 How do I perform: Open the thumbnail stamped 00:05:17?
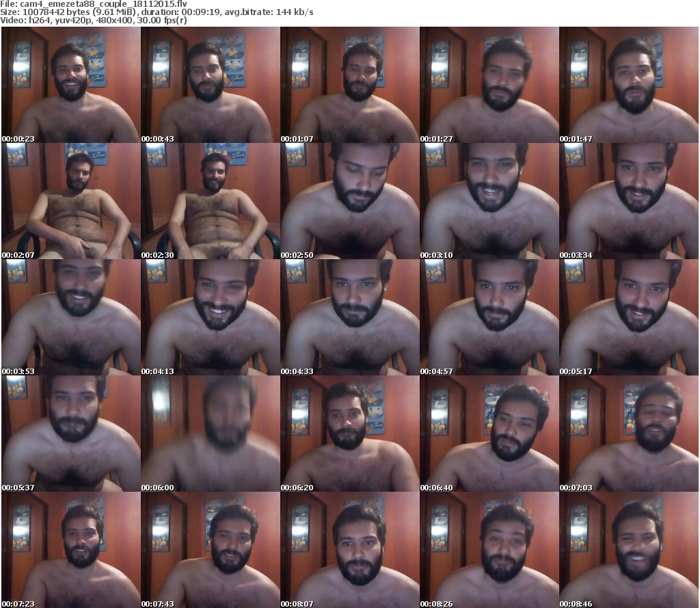pyautogui.click(x=629, y=317)
